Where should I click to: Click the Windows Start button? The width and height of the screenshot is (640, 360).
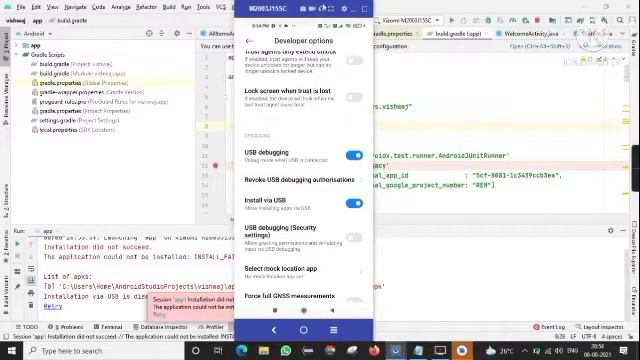[11, 351]
